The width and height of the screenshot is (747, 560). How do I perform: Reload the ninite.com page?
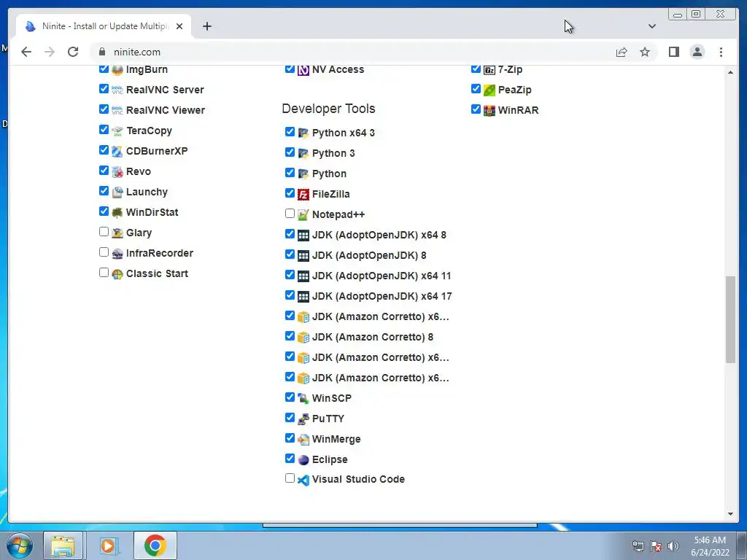73,52
